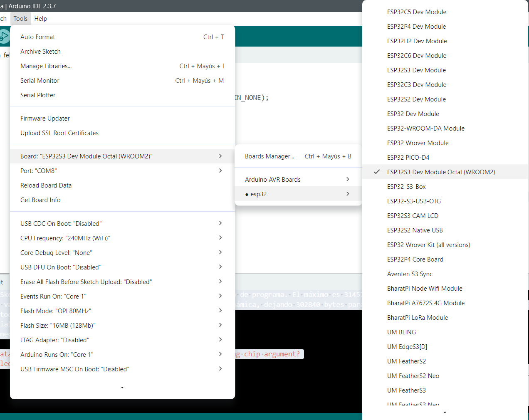Open Firmware Updater

tap(122, 119)
